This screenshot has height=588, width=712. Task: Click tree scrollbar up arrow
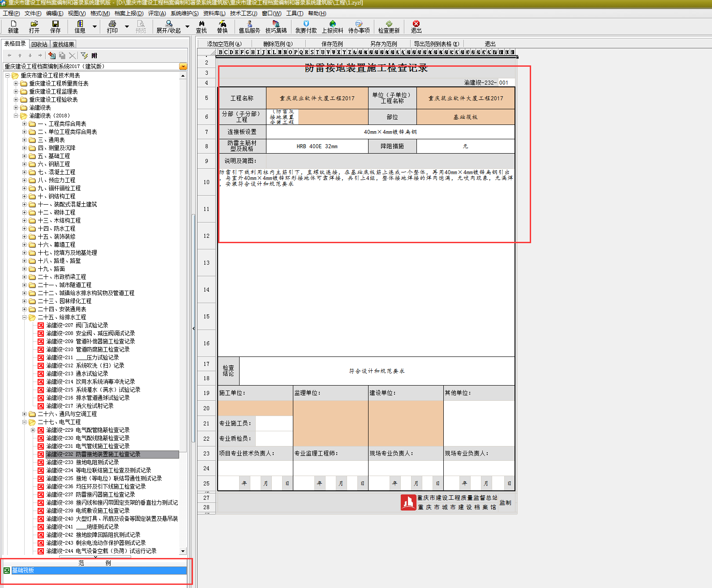[x=183, y=76]
